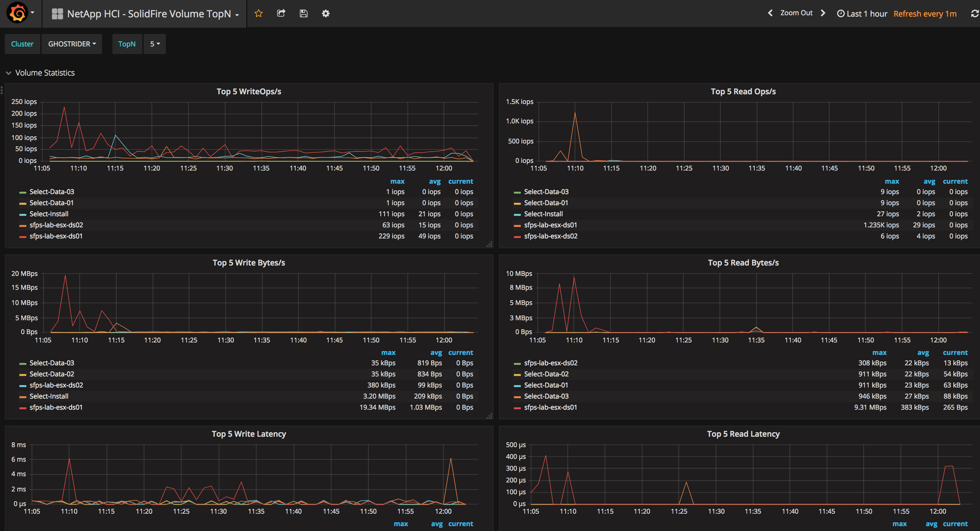Shift time range backward with left arrow
Viewport: 980px width, 531px height.
click(770, 13)
